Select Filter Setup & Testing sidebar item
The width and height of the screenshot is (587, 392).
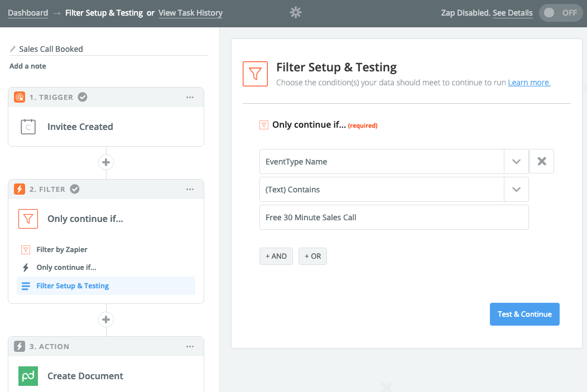[x=73, y=285]
